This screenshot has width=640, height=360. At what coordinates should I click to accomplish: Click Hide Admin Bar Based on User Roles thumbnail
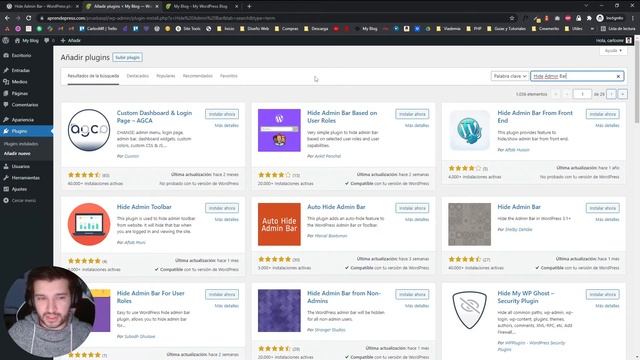tap(279, 130)
